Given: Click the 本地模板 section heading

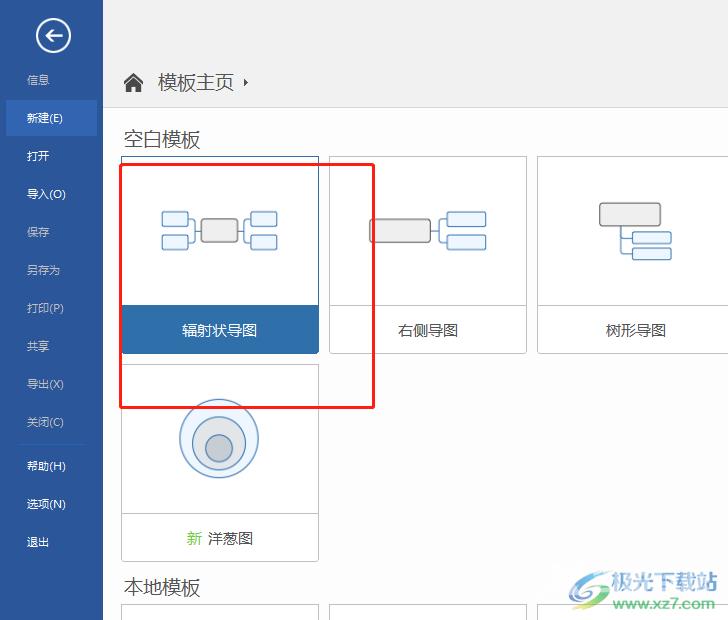Looking at the screenshot, I should click(x=162, y=587).
